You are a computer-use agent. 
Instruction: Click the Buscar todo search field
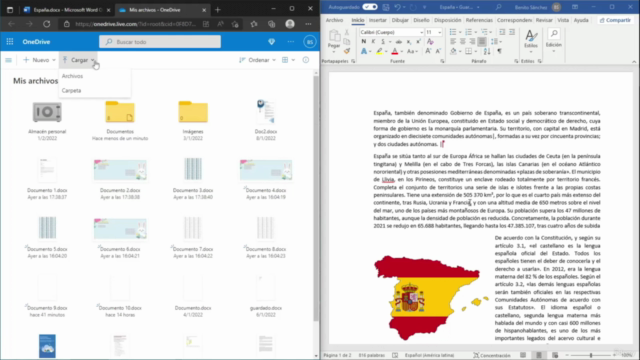point(160,42)
